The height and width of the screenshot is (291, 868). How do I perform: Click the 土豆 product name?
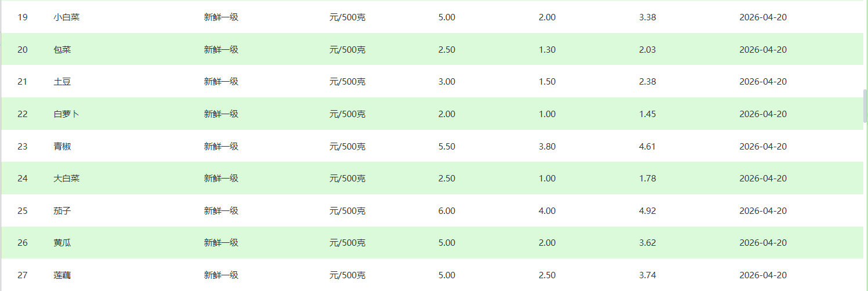(62, 82)
